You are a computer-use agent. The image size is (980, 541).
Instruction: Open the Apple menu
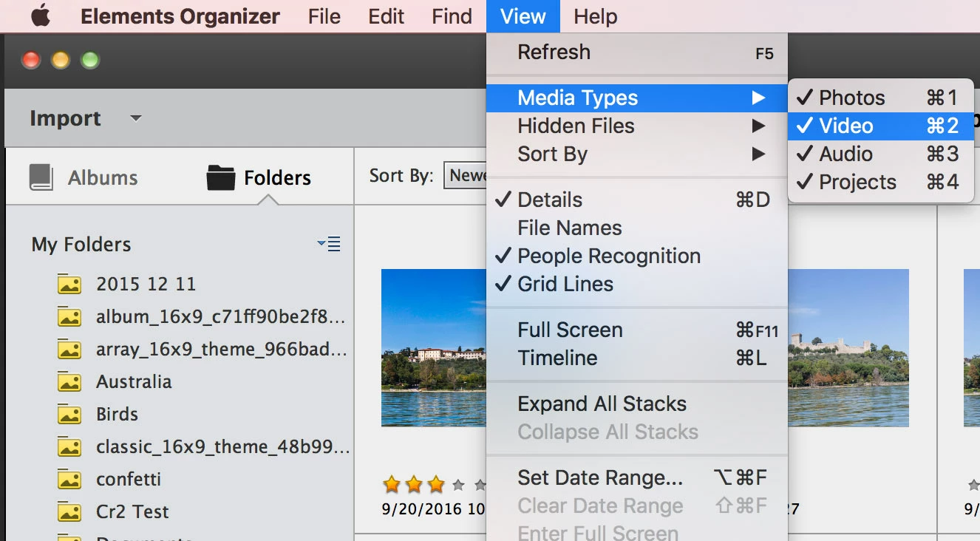[x=40, y=16]
